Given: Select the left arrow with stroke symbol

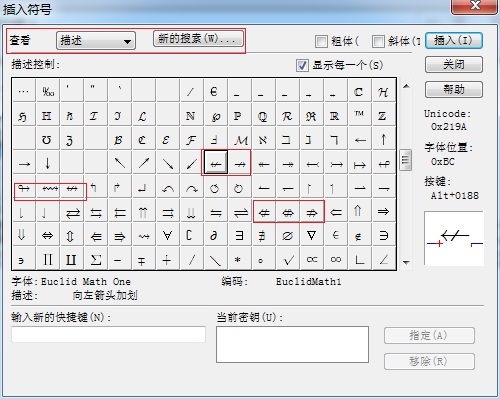Looking at the screenshot, I should click(x=216, y=163).
